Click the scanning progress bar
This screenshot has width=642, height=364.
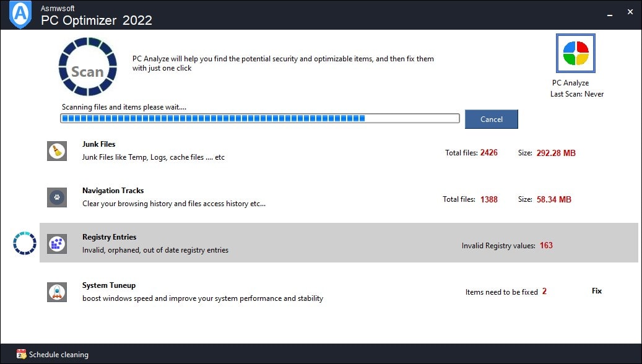point(260,118)
